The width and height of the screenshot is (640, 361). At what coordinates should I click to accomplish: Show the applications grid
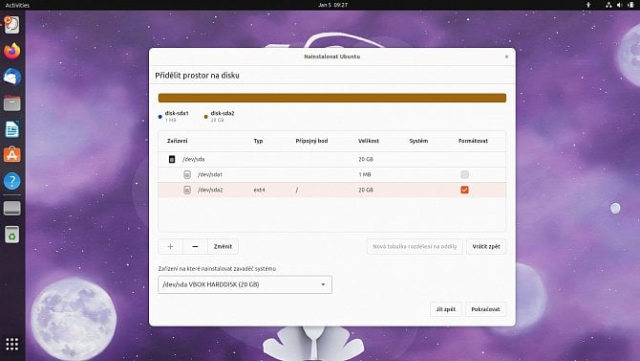(12, 344)
